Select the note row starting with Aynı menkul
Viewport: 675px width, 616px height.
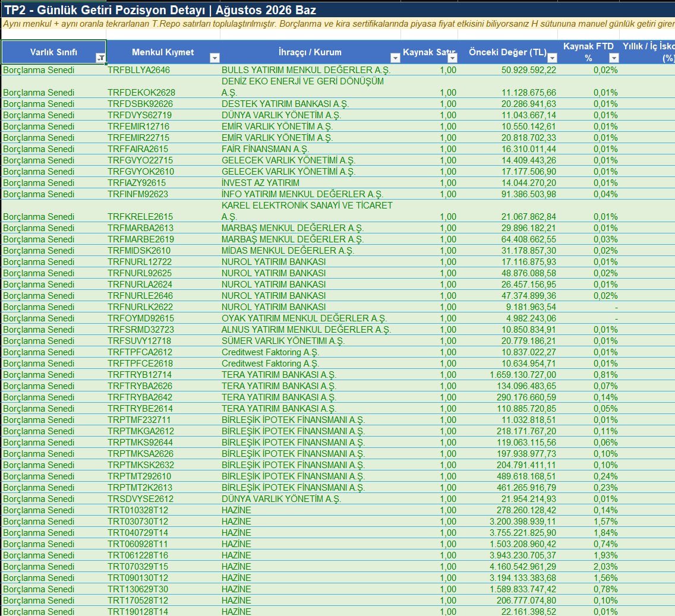pos(338,24)
